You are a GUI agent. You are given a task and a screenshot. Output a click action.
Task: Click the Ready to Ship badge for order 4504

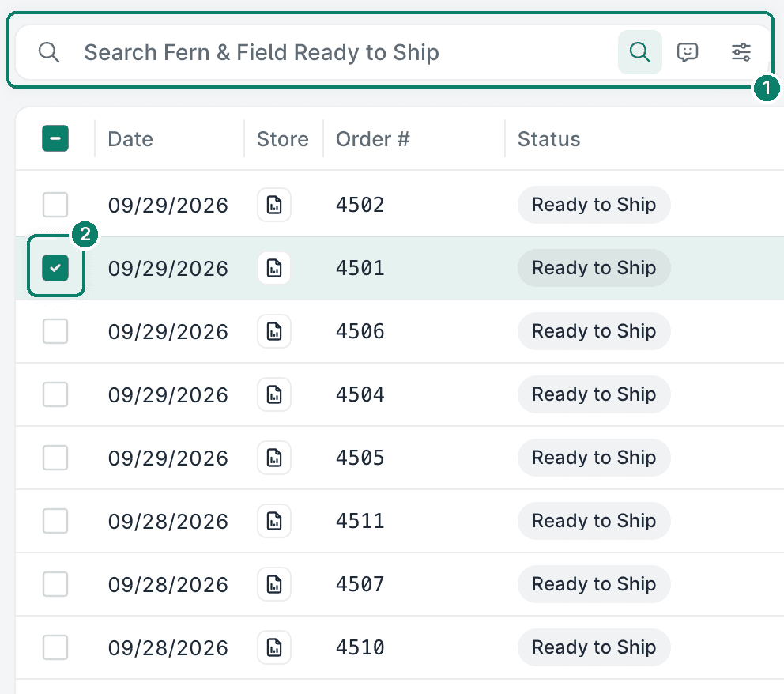(594, 394)
